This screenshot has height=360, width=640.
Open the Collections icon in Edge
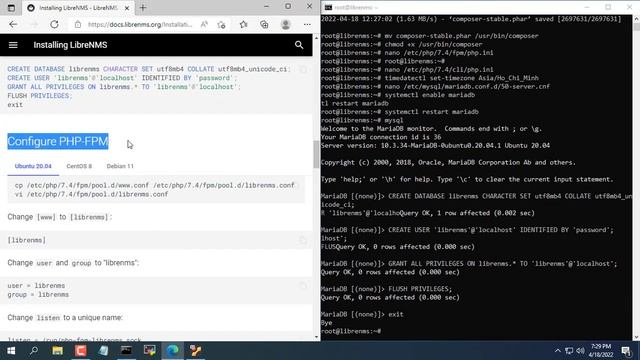264,24
